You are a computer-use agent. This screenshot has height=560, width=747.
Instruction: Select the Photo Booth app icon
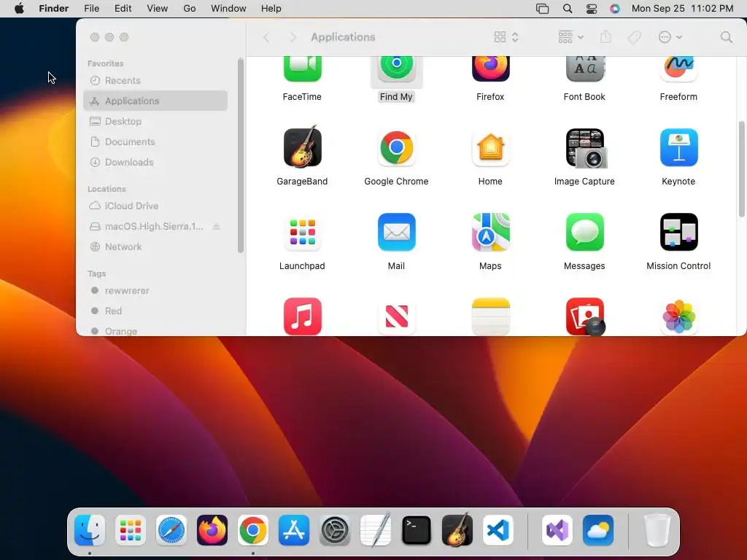coord(585,316)
